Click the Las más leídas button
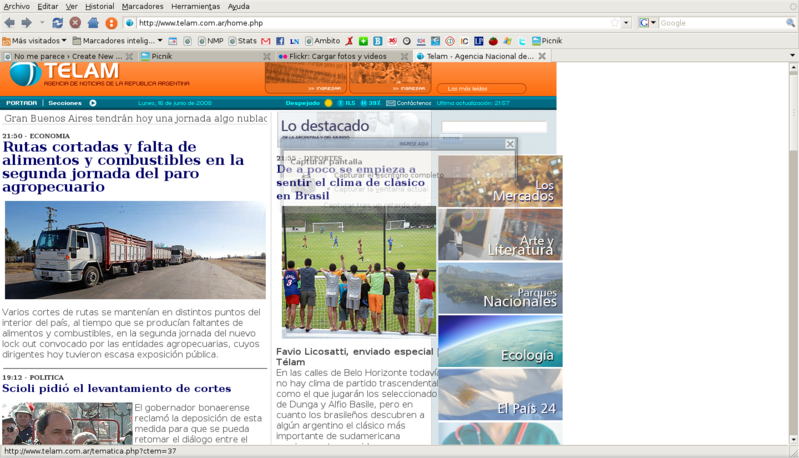This screenshot has width=799, height=458. [x=481, y=89]
